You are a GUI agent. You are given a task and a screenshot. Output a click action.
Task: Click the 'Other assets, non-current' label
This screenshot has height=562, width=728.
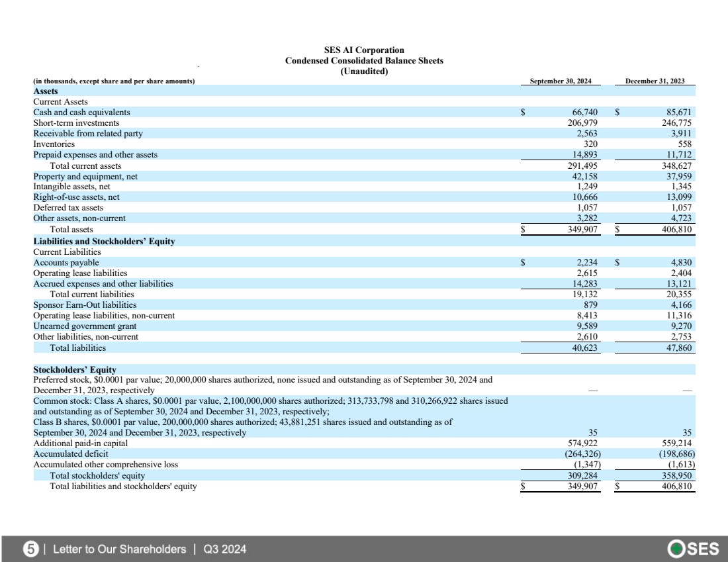click(79, 218)
